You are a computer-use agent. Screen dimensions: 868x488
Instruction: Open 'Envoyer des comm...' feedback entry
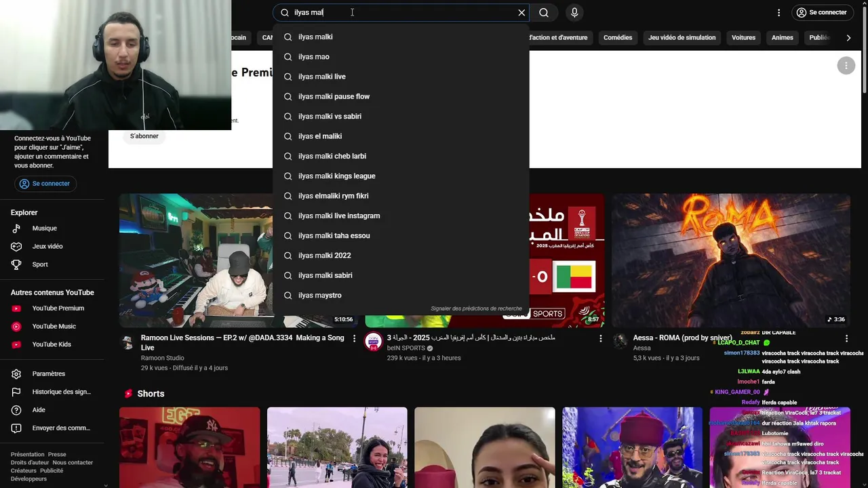coord(52,428)
